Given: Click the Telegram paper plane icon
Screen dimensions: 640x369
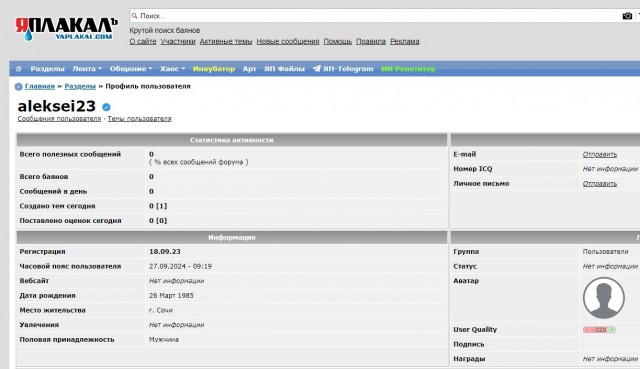Looking at the screenshot, I should 316,69.
